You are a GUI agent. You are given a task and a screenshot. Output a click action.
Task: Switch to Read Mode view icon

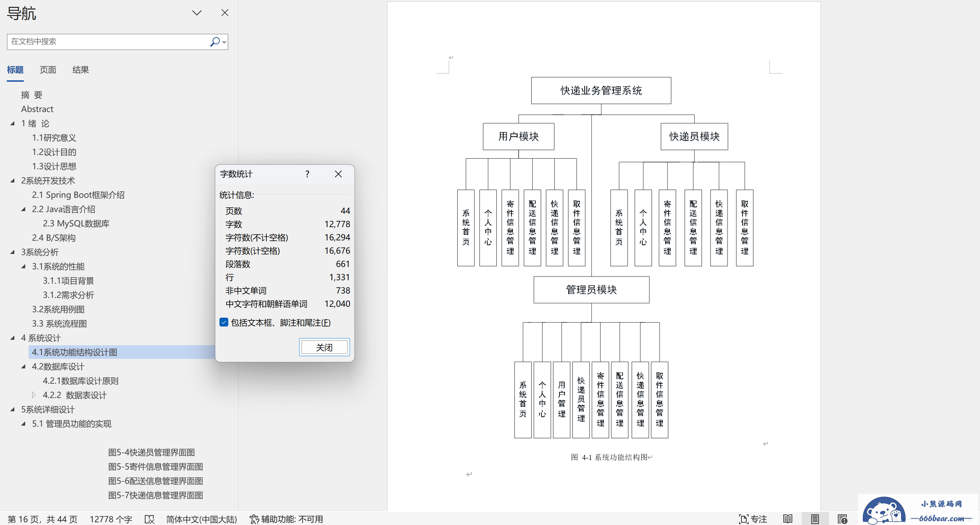(788, 519)
